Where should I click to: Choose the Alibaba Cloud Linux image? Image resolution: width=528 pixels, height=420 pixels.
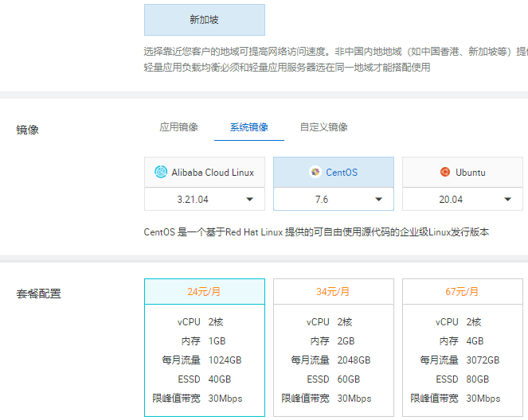(x=205, y=172)
